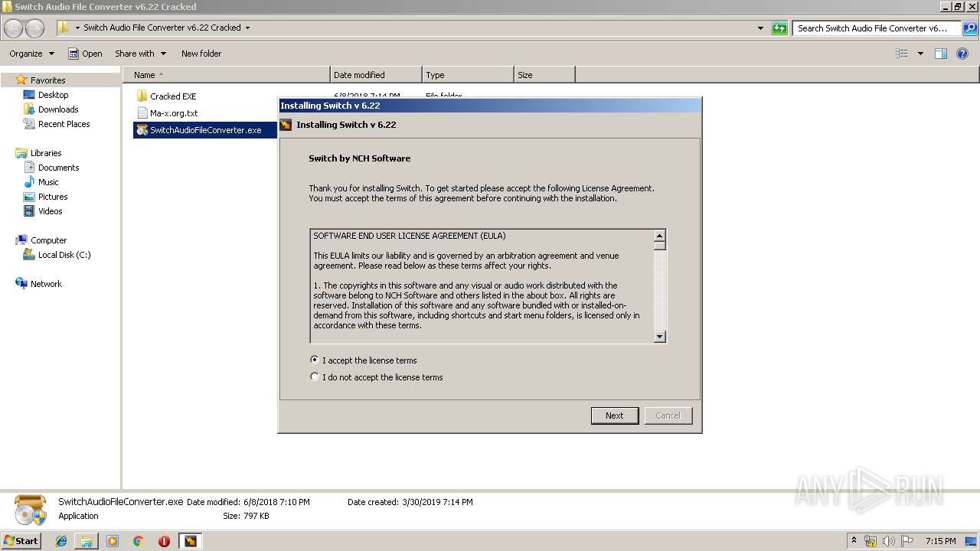Click Switch installer icon in dialog header

pos(286,124)
